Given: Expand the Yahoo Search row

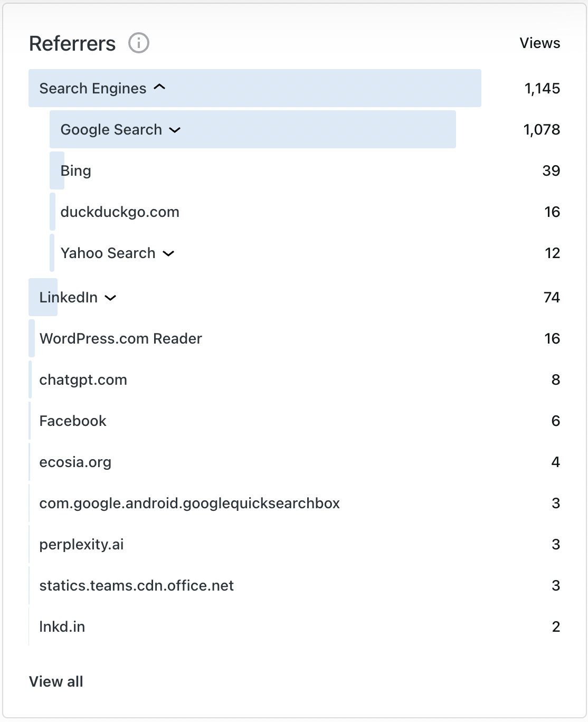Looking at the screenshot, I should click(168, 253).
